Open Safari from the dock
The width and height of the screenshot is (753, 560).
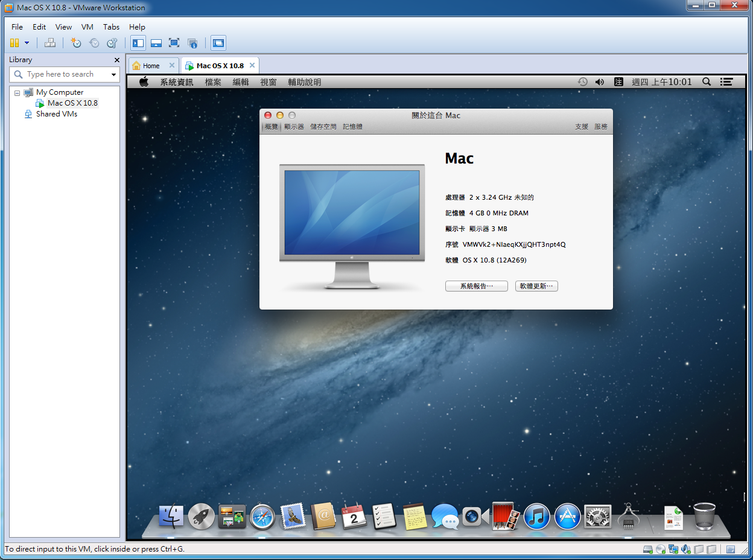coord(262,517)
